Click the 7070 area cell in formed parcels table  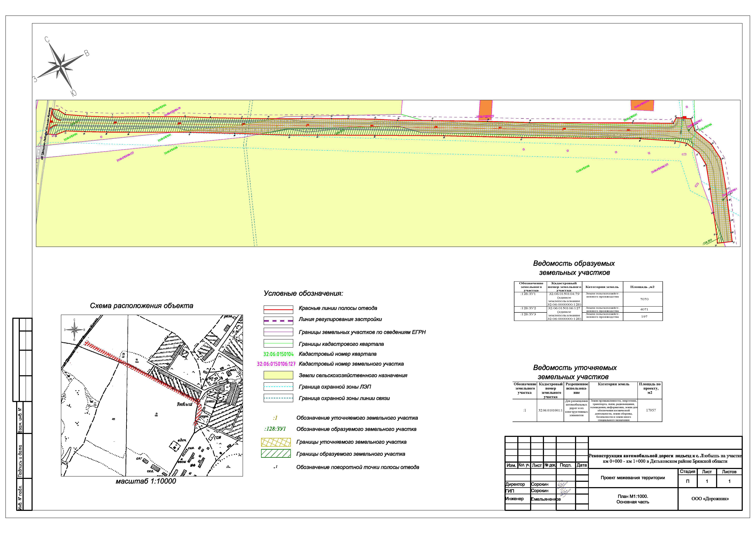pos(644,299)
